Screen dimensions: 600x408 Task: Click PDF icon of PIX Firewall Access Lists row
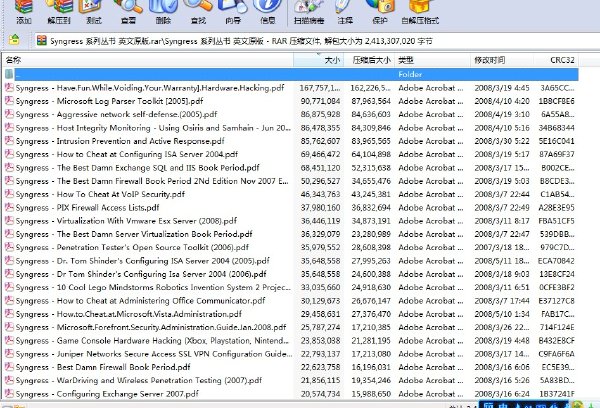click(9, 207)
